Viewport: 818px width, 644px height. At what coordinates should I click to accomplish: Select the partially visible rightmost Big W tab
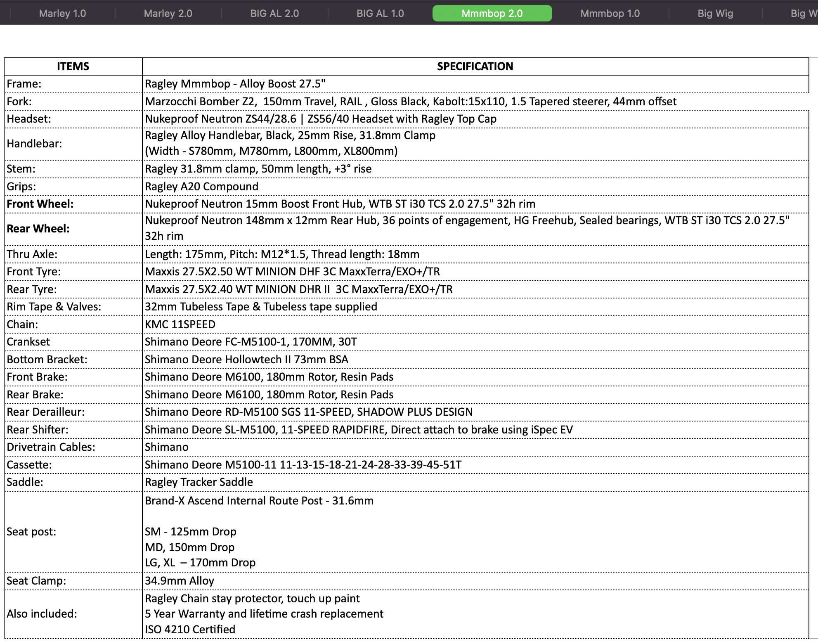pyautogui.click(x=803, y=13)
